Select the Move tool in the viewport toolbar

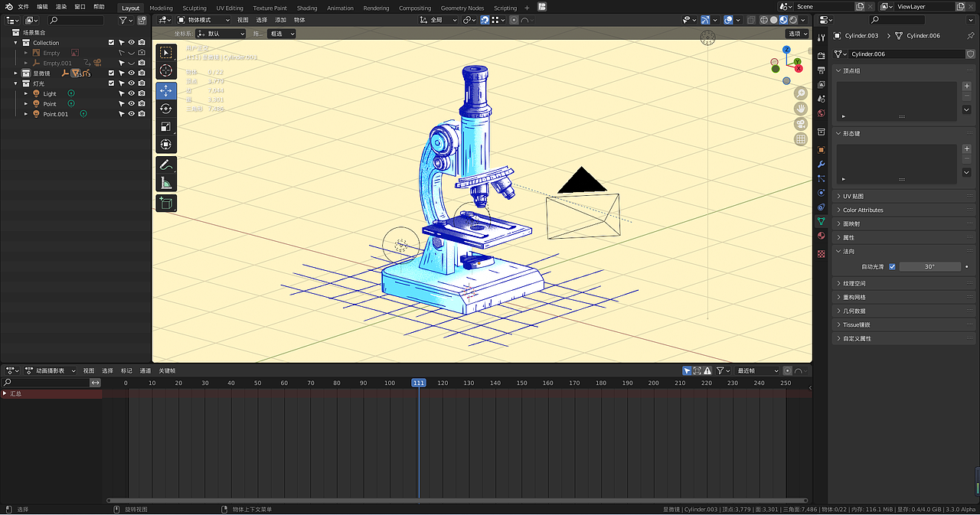[166, 90]
